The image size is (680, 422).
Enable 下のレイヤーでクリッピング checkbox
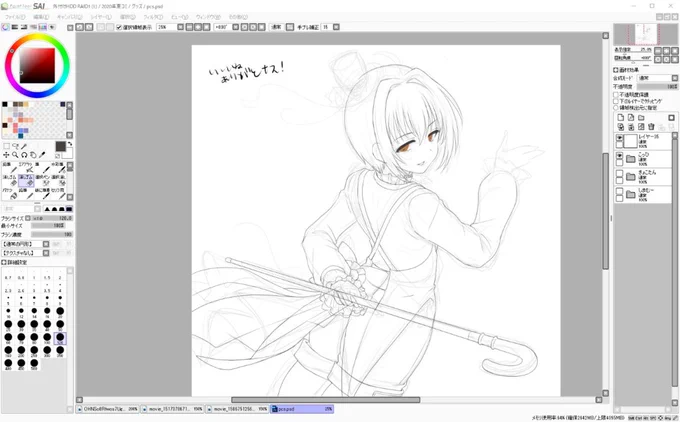(616, 101)
